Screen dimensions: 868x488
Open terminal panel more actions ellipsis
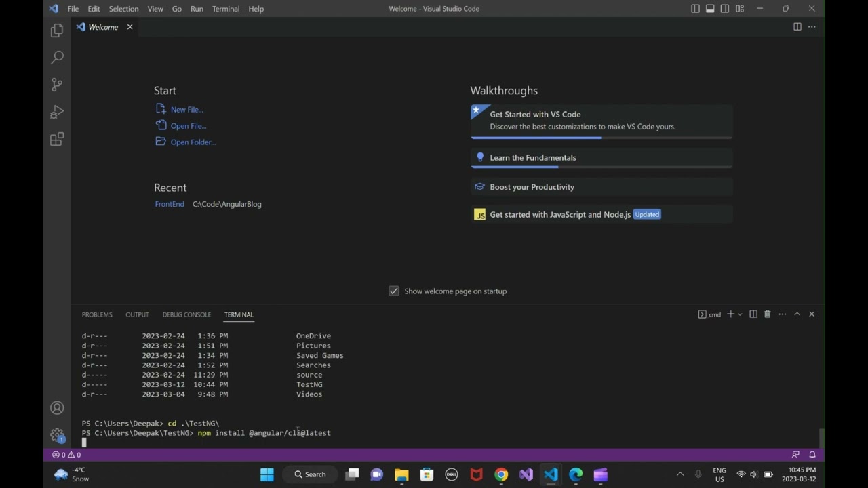[x=783, y=314]
